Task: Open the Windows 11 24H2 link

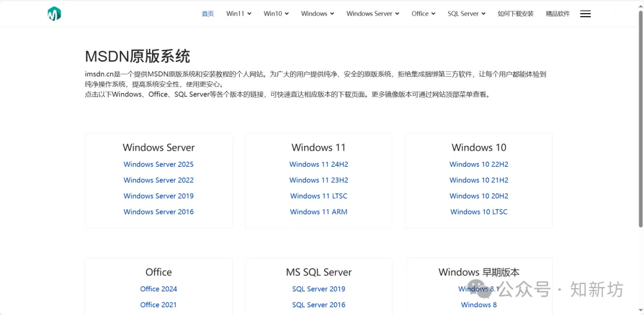Action: [318, 164]
